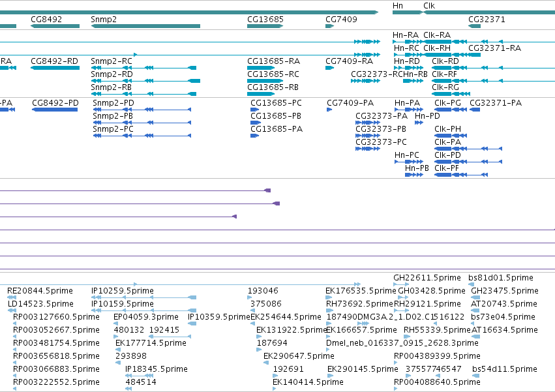Screen dimensions: 555x392
Task: Select the CG32371-RA transcript label
Action: pos(494,48)
